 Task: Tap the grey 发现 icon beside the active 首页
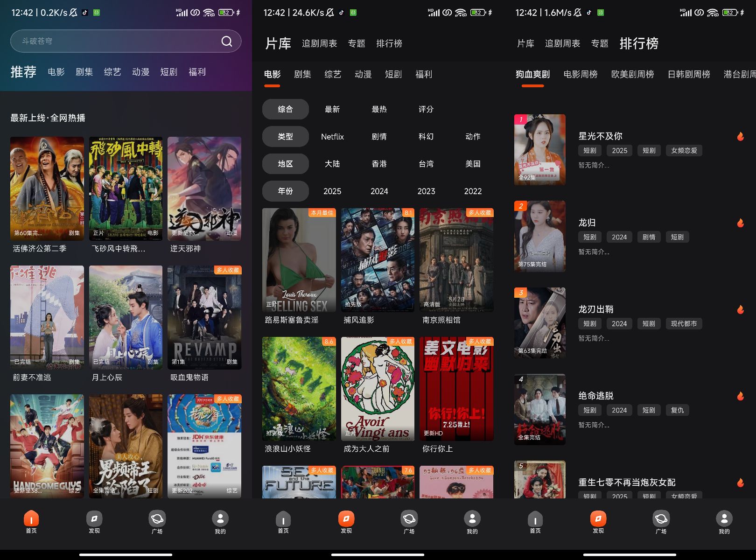(x=94, y=518)
